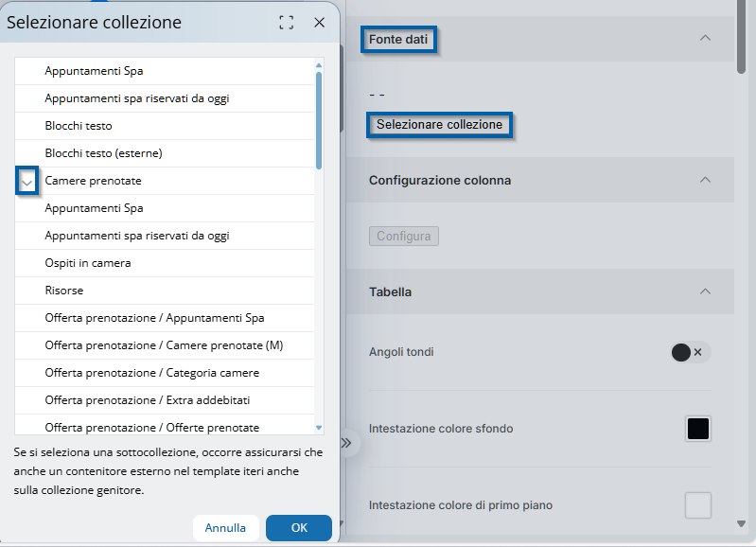The width and height of the screenshot is (756, 547).
Task: Cancel the dialog with Annulla
Action: tap(225, 528)
